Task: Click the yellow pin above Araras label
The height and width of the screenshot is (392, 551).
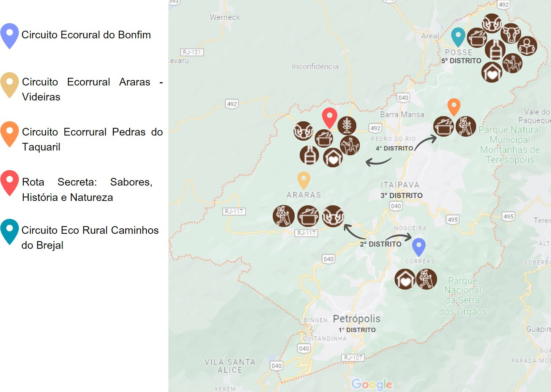Action: coord(304,180)
